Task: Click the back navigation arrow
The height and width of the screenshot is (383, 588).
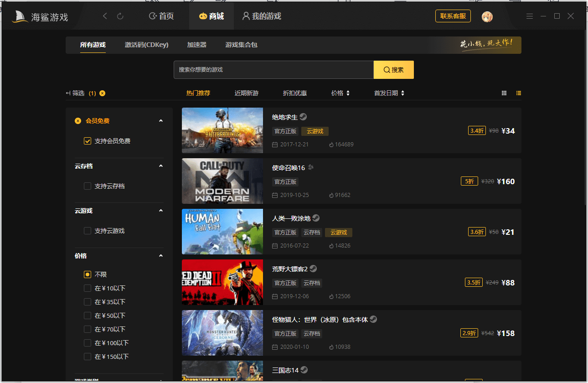Action: point(105,15)
